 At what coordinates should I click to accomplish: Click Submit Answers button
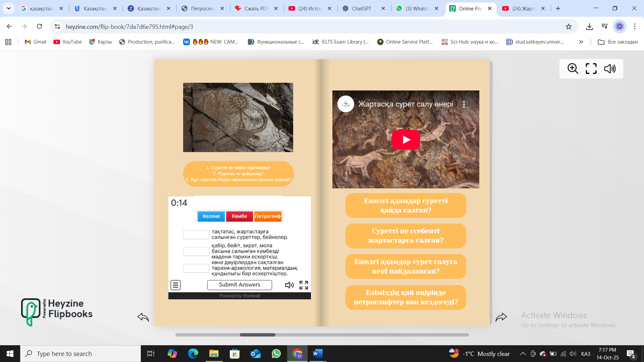click(x=239, y=285)
